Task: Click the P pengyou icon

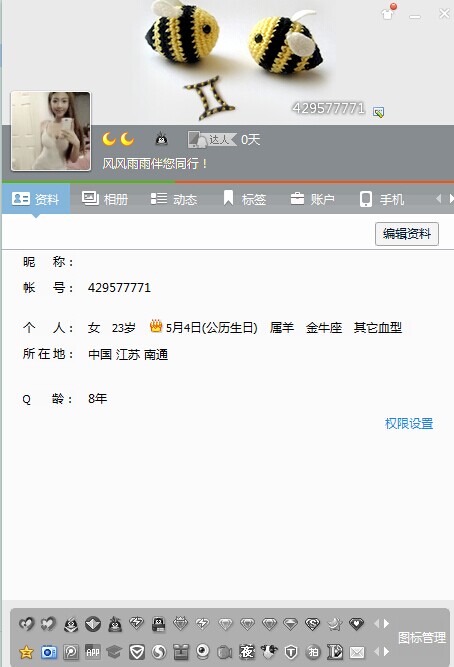Action: point(71,652)
